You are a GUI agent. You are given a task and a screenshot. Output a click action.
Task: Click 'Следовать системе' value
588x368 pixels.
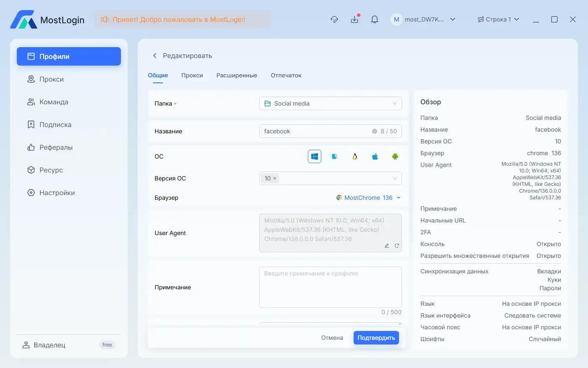pyautogui.click(x=533, y=315)
